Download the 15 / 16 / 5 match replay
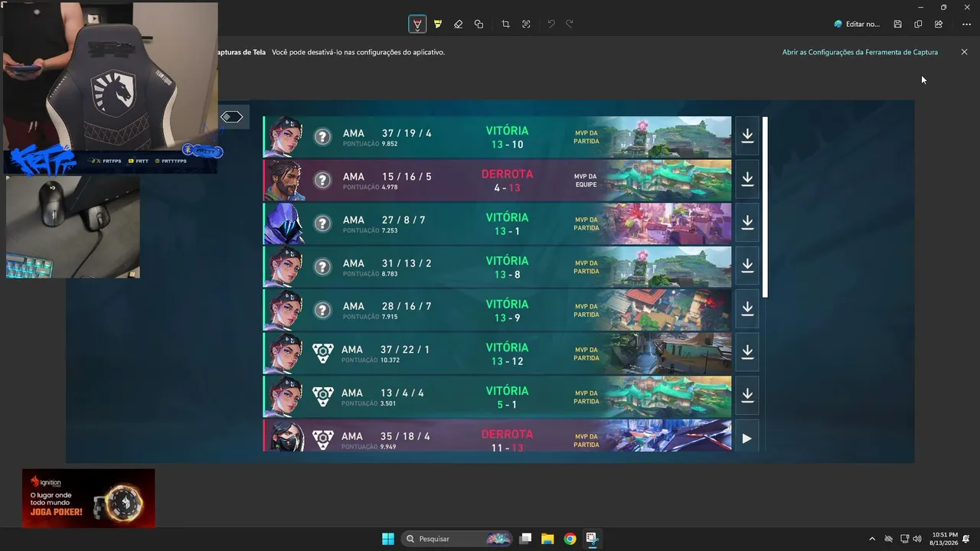 [x=747, y=179]
